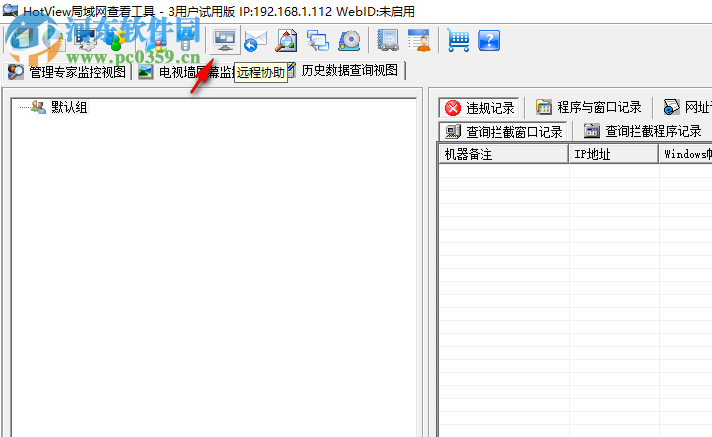Viewport: 712px width, 437px height.
Task: Click the Windows column header
Action: [686, 154]
